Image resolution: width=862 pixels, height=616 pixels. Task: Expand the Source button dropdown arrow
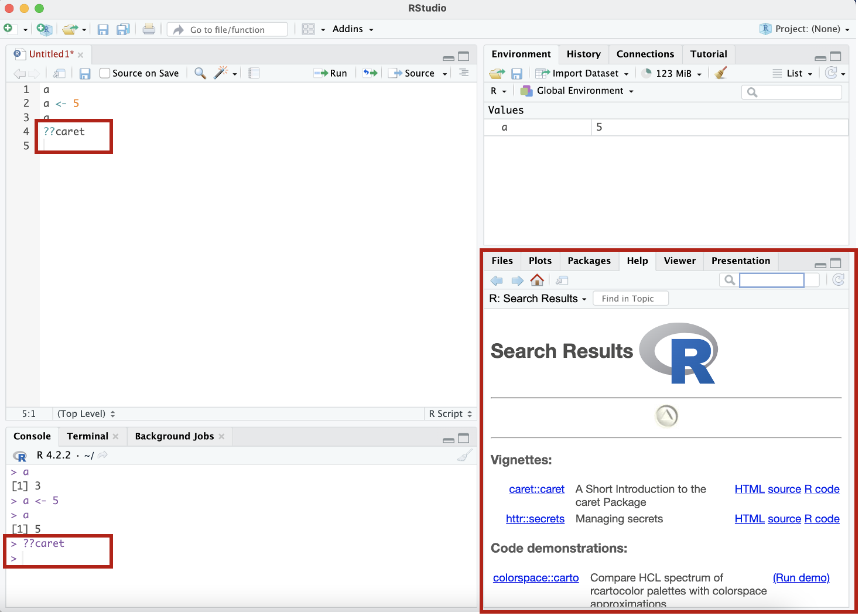pos(444,74)
